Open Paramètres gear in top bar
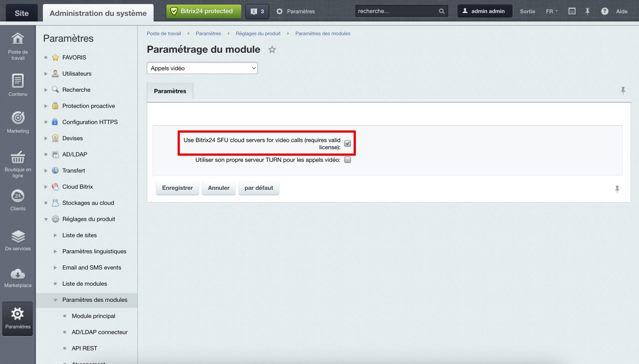 [x=296, y=11]
